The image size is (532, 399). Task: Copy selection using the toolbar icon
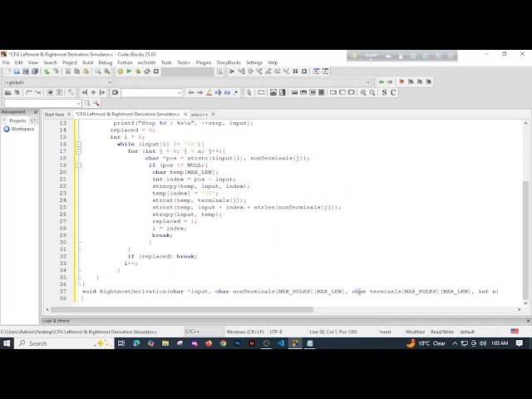coord(77,71)
